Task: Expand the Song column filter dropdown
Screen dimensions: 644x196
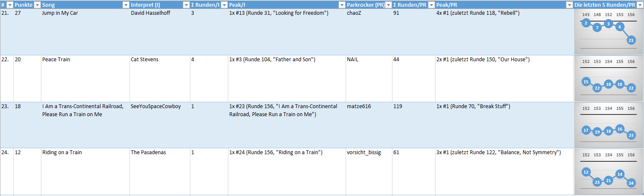Action: coord(126,5)
